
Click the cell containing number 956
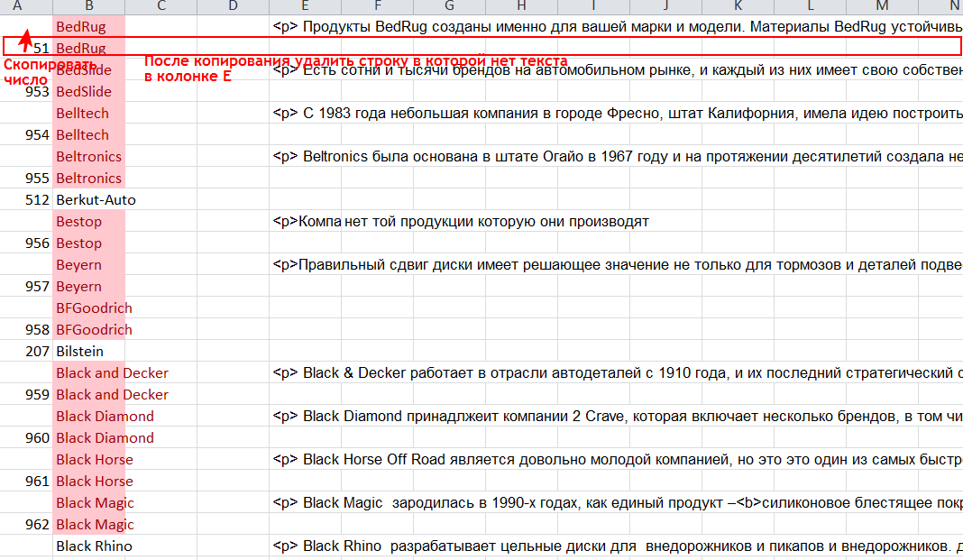coord(26,243)
